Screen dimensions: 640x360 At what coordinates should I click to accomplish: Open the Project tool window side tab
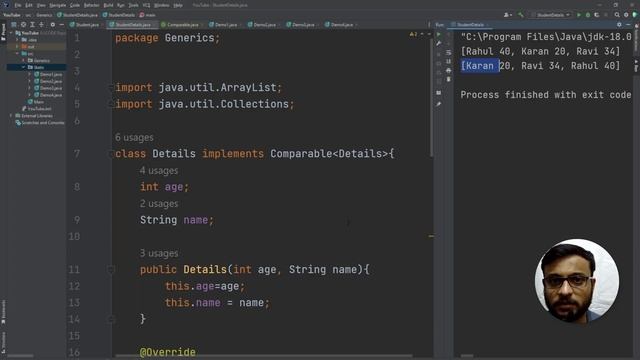click(x=3, y=32)
